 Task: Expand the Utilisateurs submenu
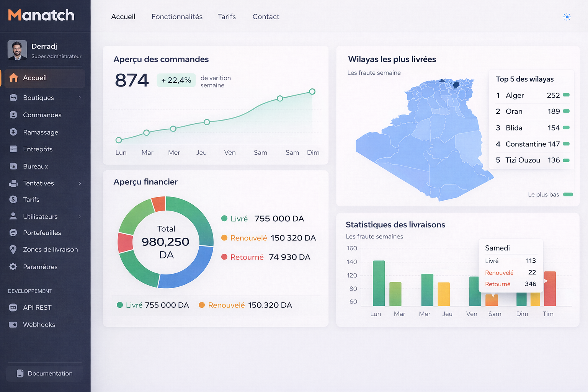[80, 216]
